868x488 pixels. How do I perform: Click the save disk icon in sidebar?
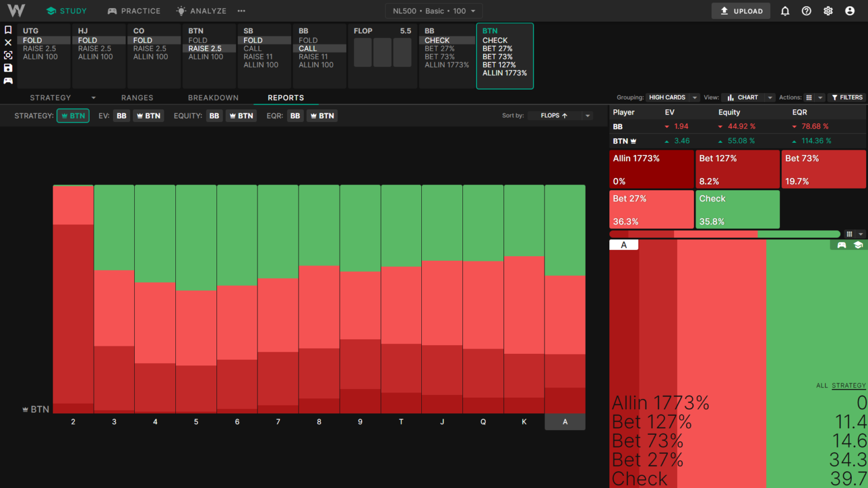tap(8, 68)
